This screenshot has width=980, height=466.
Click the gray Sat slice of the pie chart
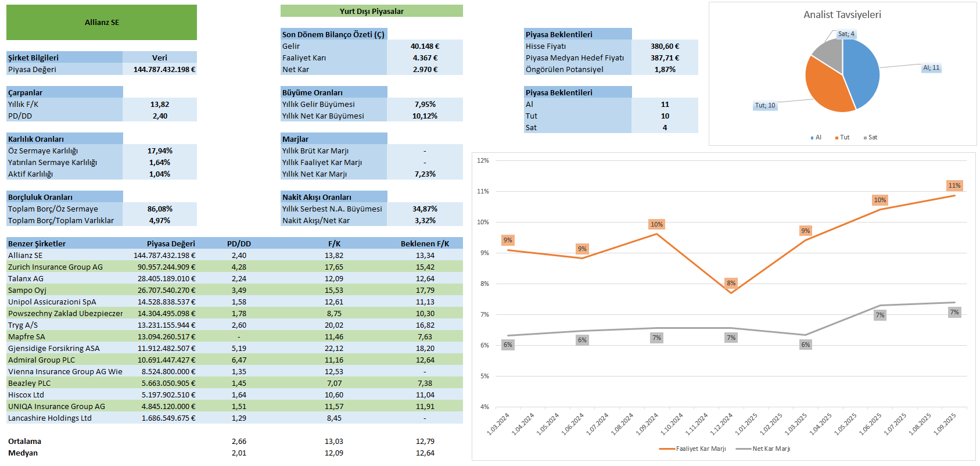point(831,52)
